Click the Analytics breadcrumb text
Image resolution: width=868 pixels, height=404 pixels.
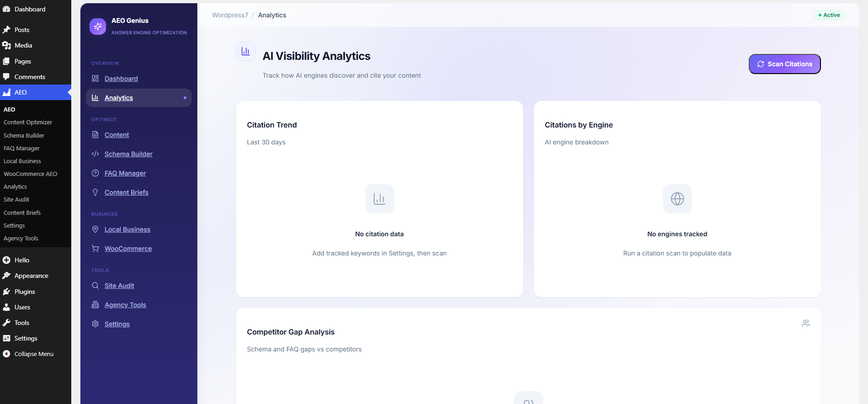point(272,15)
